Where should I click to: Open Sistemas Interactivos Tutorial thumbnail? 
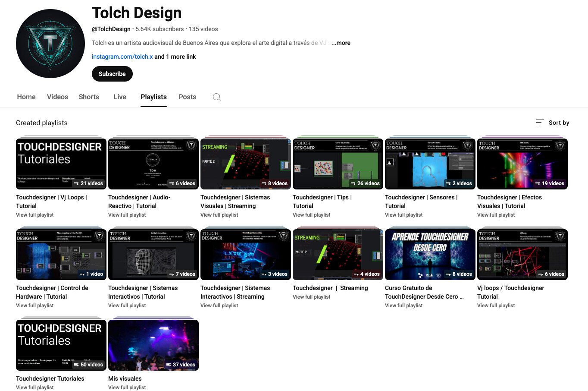click(153, 255)
